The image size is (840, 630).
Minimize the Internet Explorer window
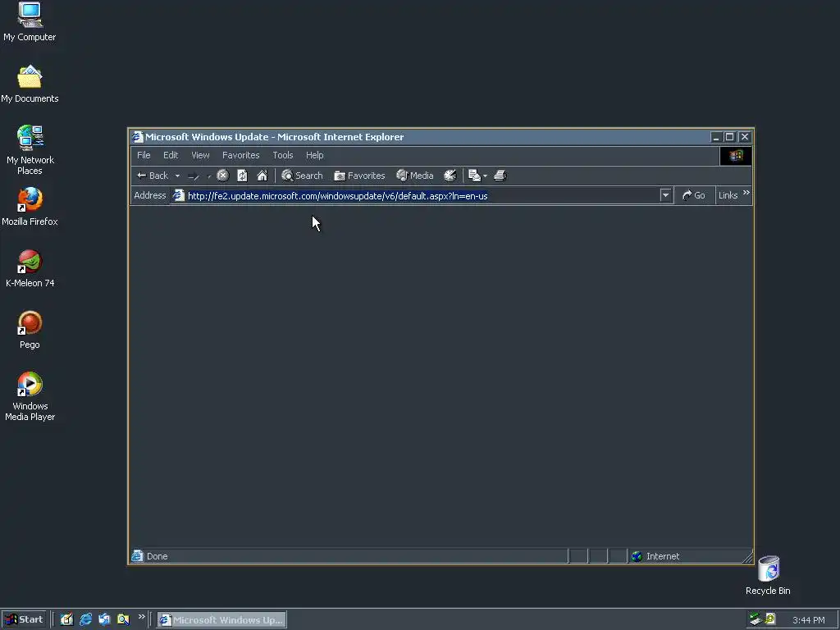coord(715,137)
